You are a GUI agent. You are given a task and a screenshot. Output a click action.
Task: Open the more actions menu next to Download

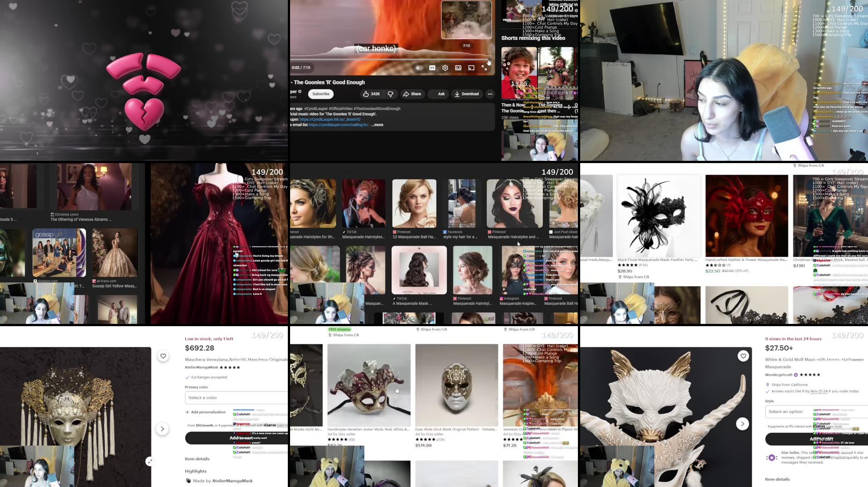490,94
